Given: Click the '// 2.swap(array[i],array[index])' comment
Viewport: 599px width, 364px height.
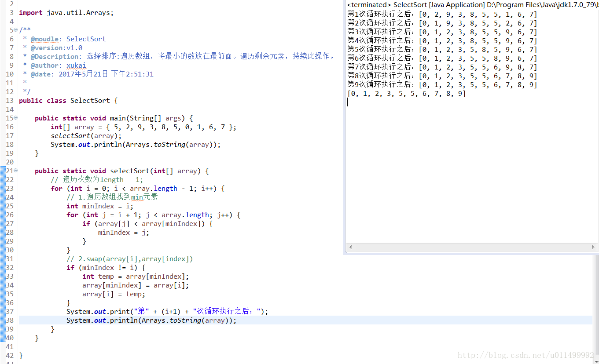Looking at the screenshot, I should 130,259.
